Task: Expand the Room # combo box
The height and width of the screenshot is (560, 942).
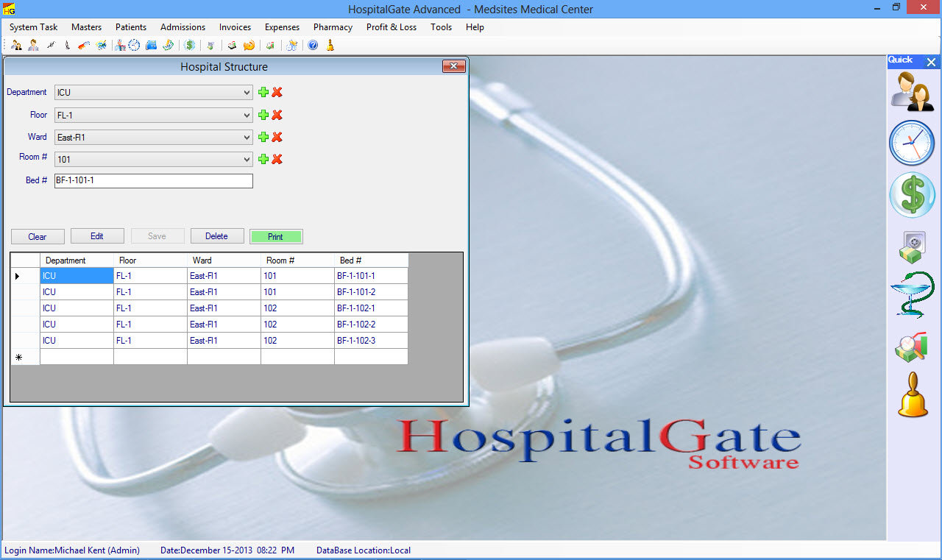Action: 247,159
